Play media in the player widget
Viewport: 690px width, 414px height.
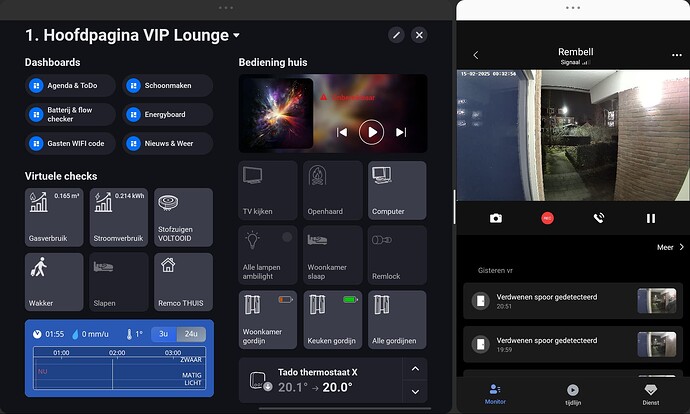point(371,132)
